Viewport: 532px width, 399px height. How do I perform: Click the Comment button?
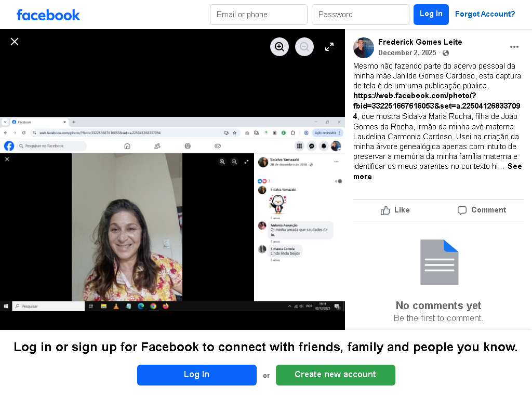point(482,210)
